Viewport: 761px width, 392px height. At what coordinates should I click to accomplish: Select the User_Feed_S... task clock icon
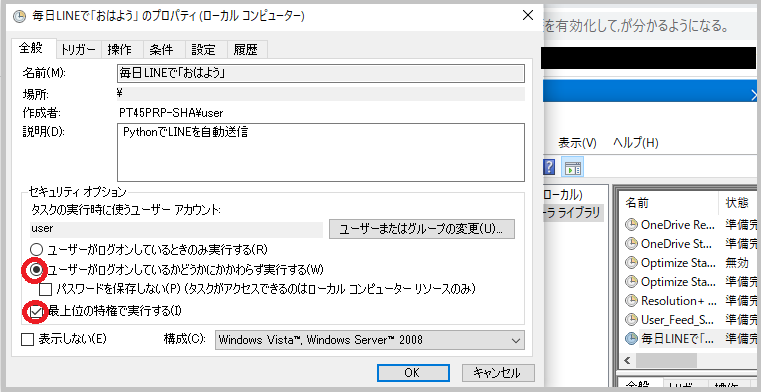[x=631, y=319]
